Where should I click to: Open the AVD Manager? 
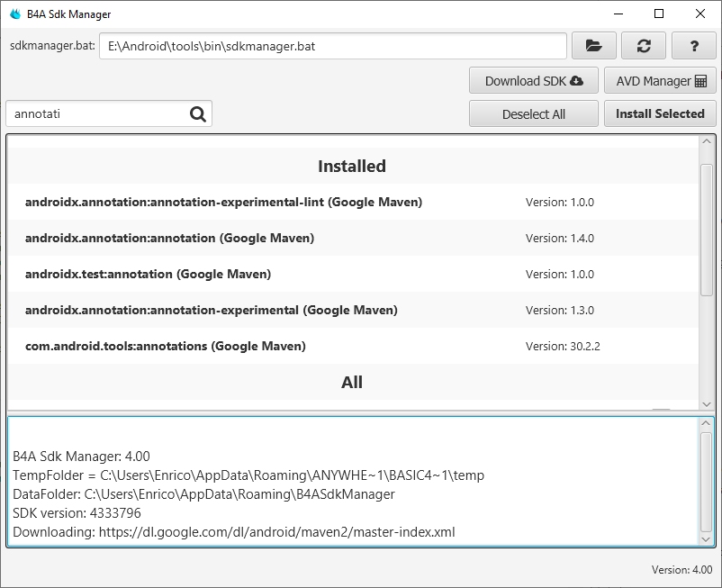point(660,80)
